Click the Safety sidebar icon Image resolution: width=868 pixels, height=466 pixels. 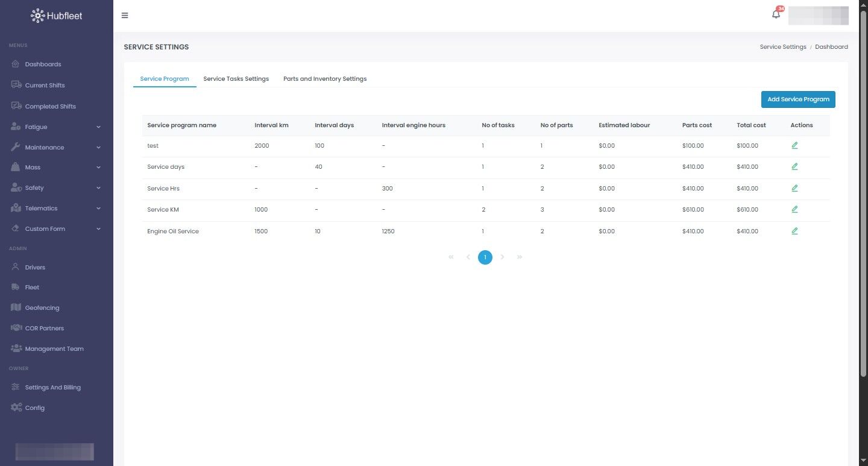16,187
